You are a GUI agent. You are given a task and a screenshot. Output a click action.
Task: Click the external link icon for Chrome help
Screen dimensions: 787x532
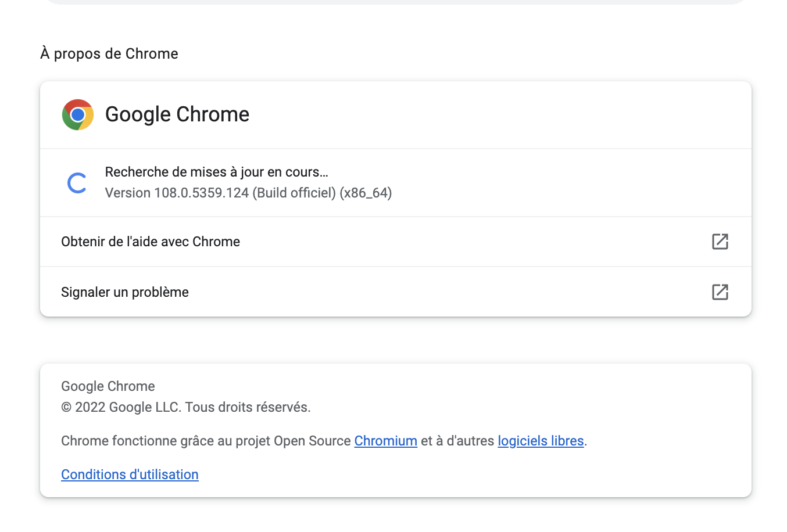tap(720, 242)
